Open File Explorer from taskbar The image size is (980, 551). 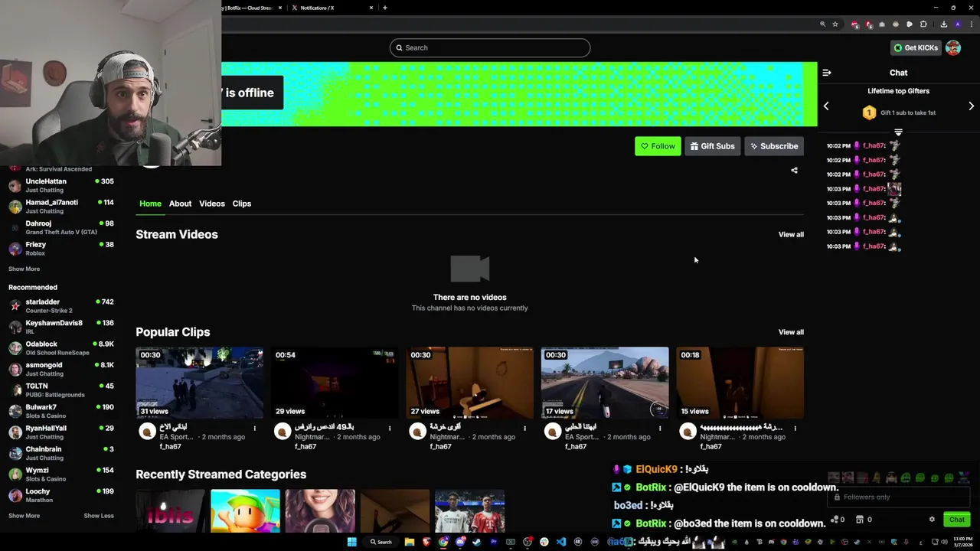[x=410, y=542]
